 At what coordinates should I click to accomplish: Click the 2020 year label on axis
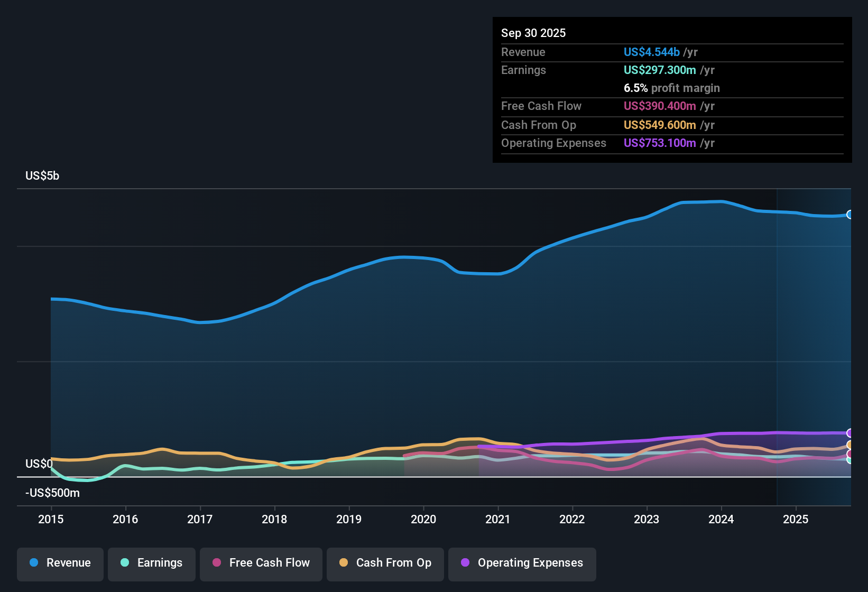(x=423, y=520)
